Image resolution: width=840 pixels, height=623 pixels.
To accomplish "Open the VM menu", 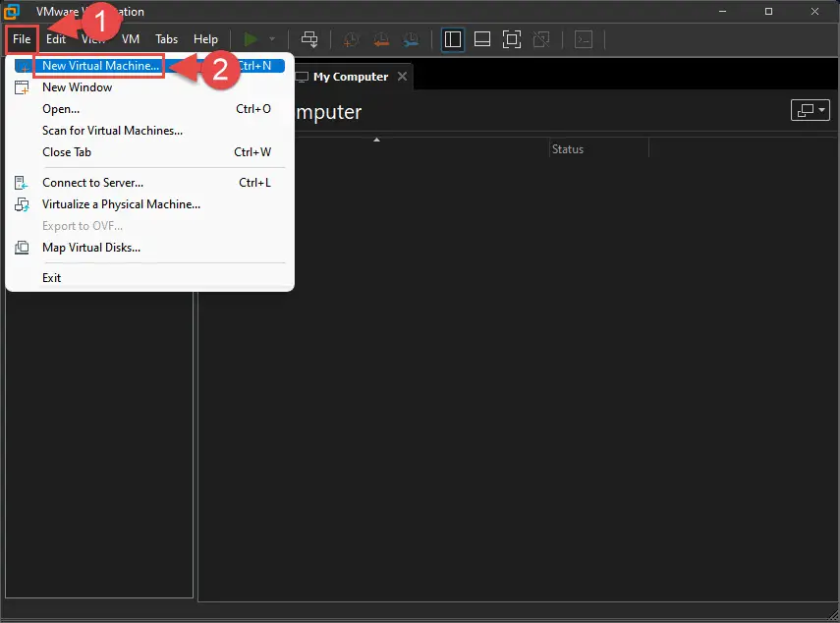I will click(131, 39).
